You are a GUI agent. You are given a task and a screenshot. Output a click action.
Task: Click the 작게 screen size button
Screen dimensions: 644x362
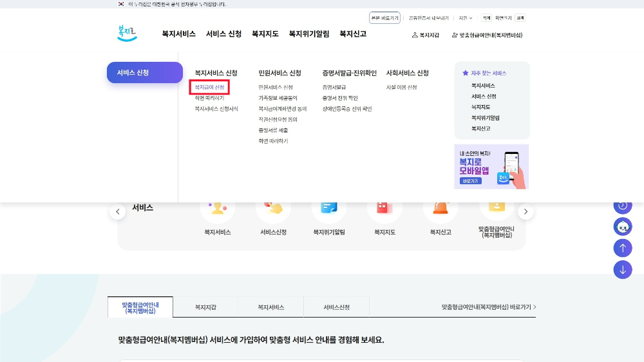coord(486,18)
